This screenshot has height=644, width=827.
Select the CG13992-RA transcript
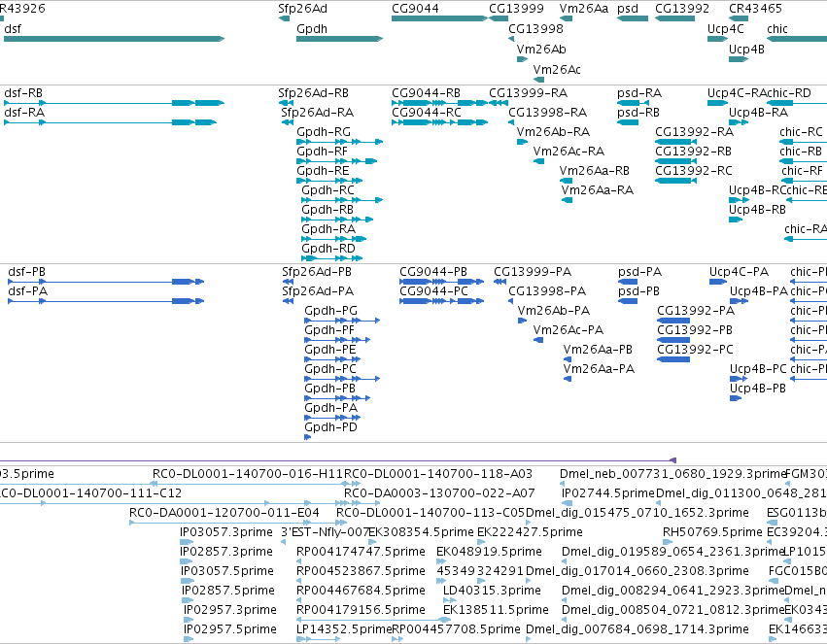coord(676,142)
